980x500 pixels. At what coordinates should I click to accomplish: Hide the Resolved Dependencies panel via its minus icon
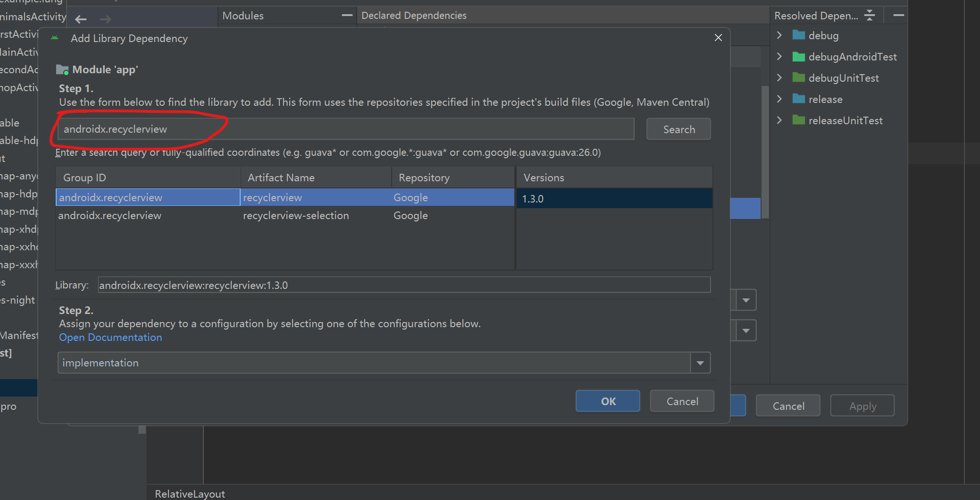898,16
